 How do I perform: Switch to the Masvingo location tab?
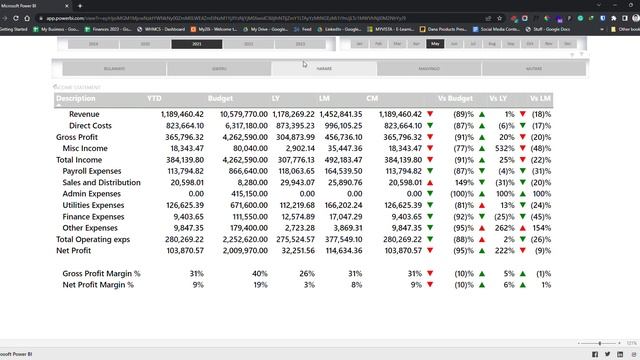[429, 69]
